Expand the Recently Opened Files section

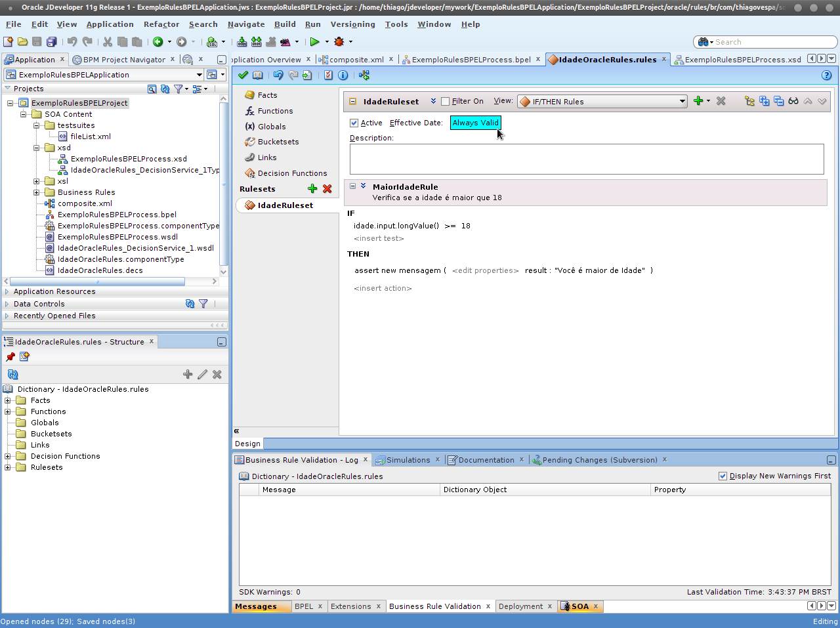coord(7,316)
